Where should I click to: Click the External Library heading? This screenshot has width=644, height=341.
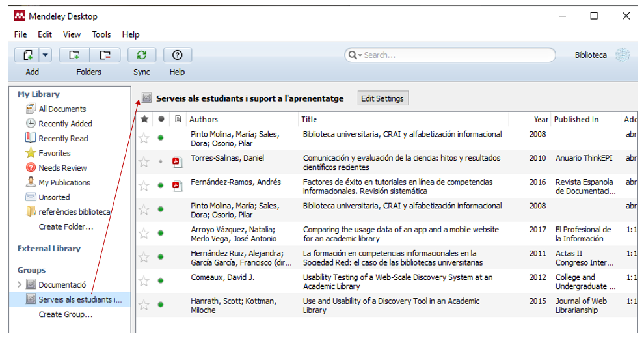pos(49,248)
